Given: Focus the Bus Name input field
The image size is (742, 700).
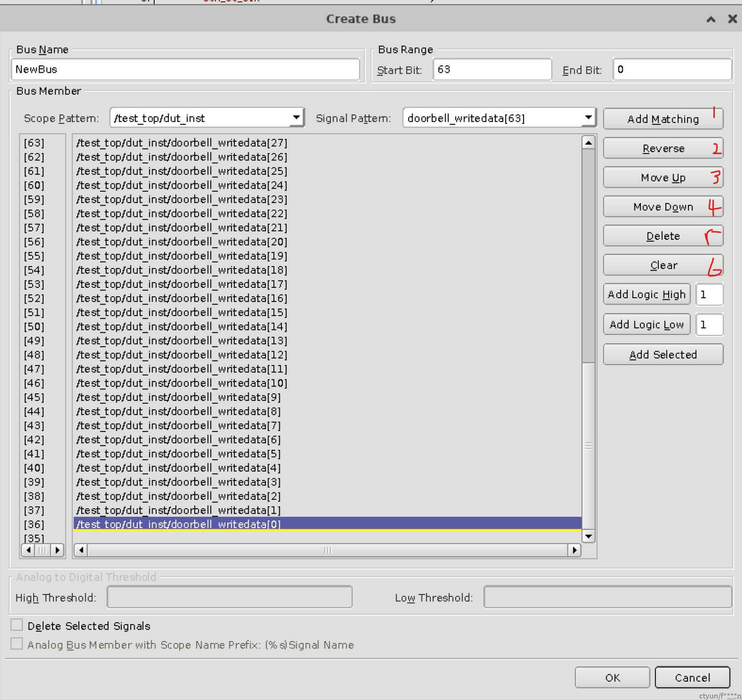Looking at the screenshot, I should click(186, 69).
